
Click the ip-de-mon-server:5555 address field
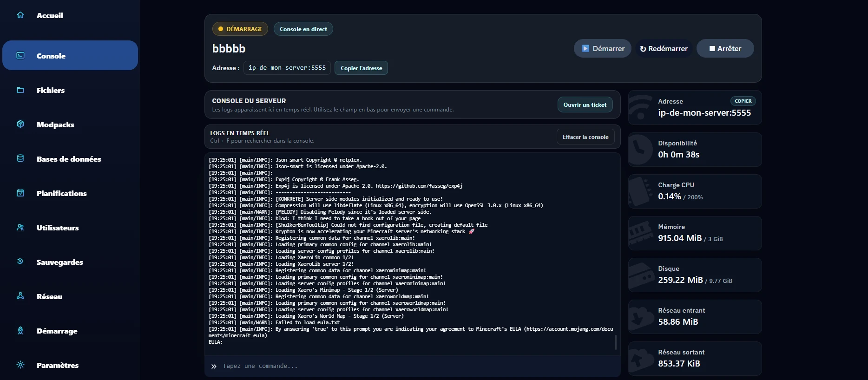coord(287,68)
